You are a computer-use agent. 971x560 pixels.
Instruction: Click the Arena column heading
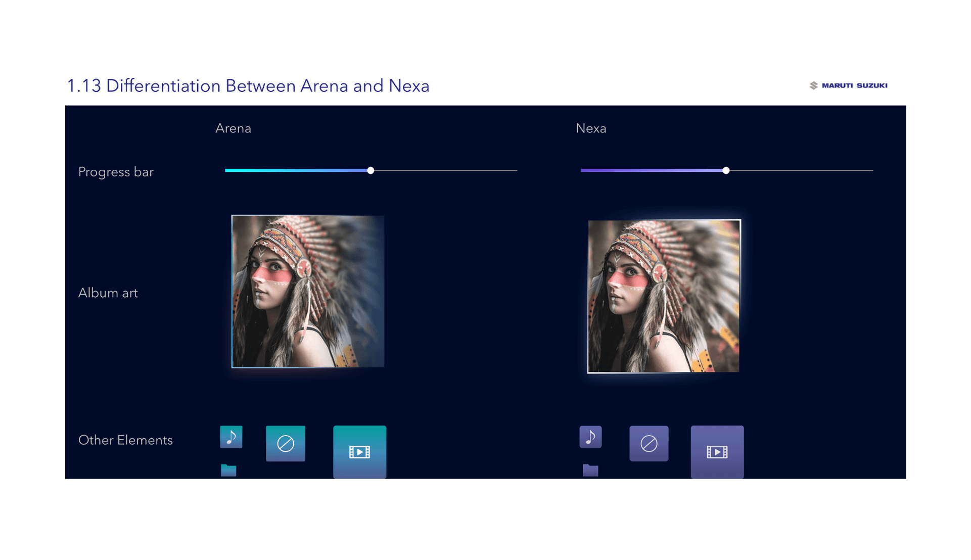[233, 128]
